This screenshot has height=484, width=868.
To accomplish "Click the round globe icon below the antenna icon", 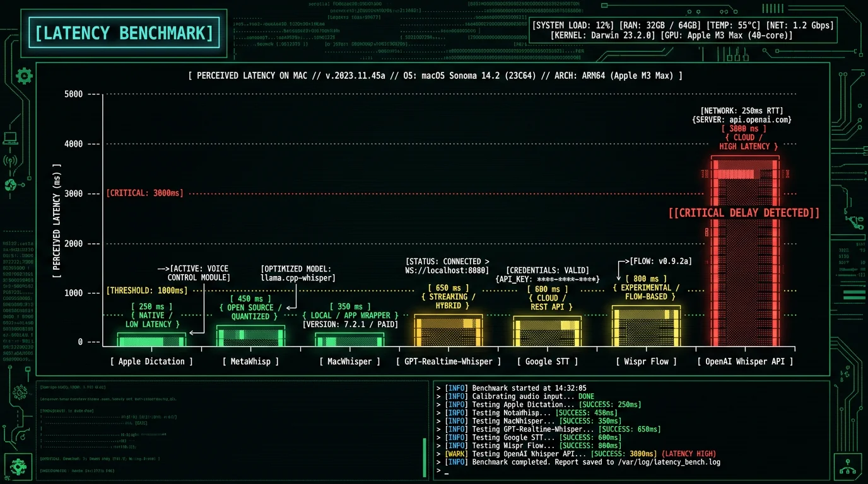I will tap(10, 185).
